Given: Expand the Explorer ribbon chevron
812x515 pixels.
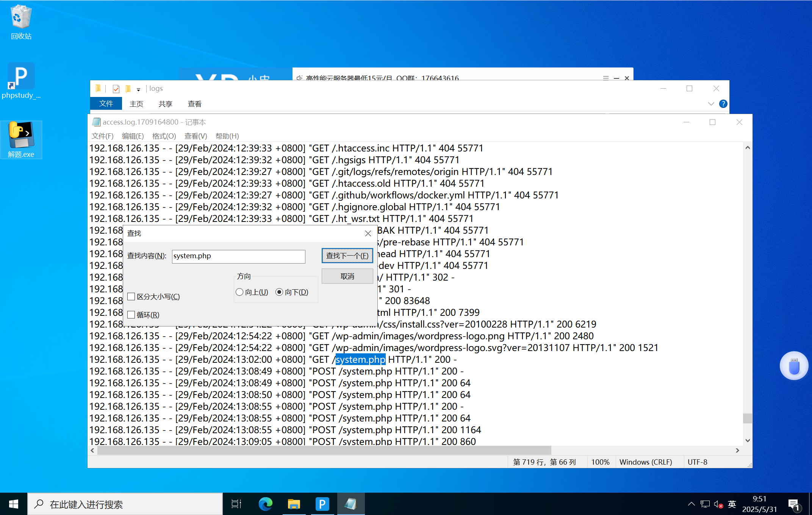Looking at the screenshot, I should coord(711,104).
